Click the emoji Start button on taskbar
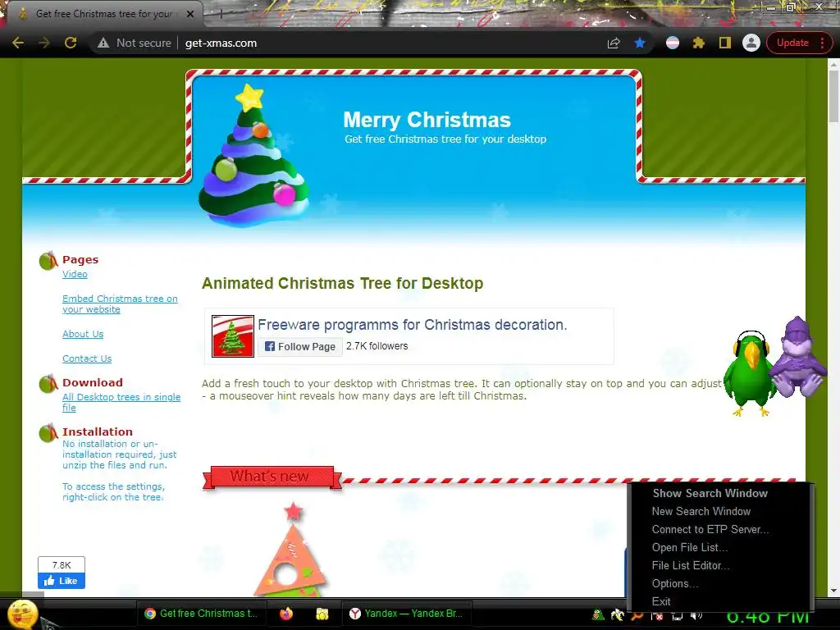Image resolution: width=840 pixels, height=630 pixels. point(22,614)
